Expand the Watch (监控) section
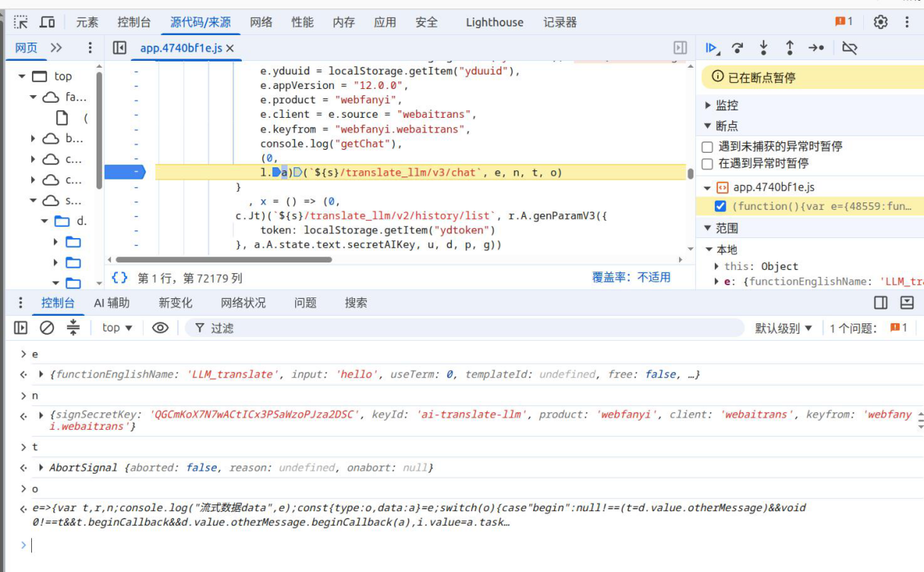The width and height of the screenshot is (924, 572). tap(709, 105)
